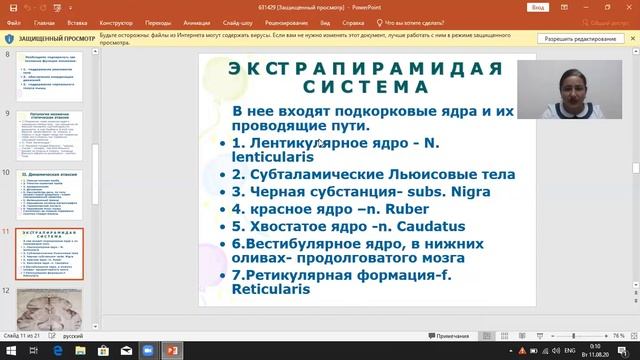Click the protected view shield icon
This screenshot has width=640, height=360.
pyautogui.click(x=9, y=39)
